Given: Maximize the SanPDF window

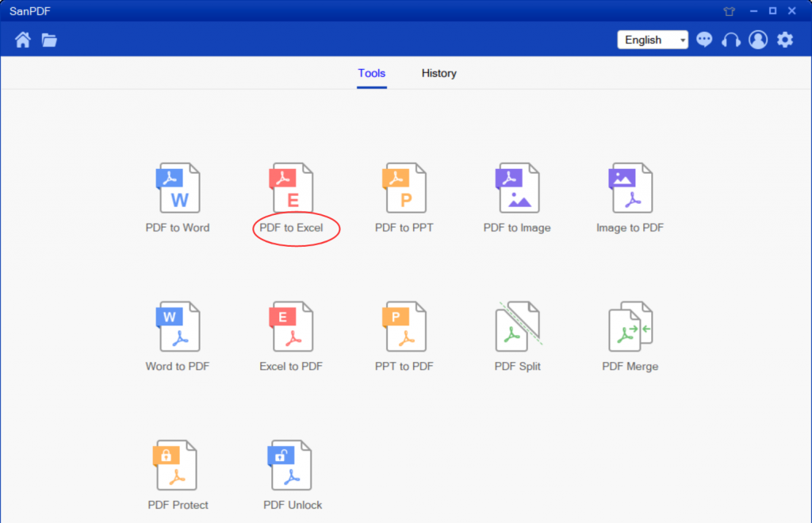Looking at the screenshot, I should (x=772, y=11).
